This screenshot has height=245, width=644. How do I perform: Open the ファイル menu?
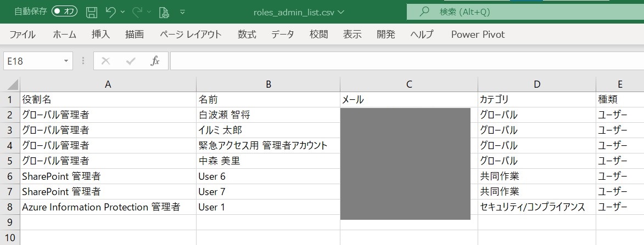coord(23,35)
